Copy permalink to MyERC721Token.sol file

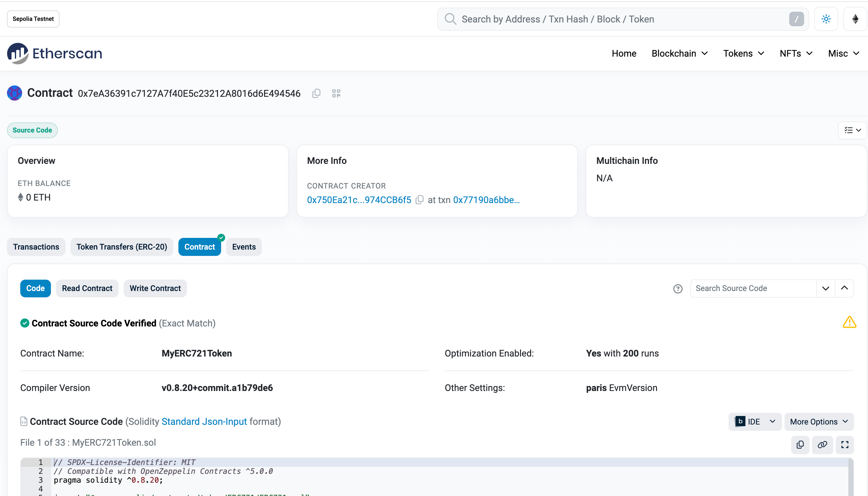point(822,444)
